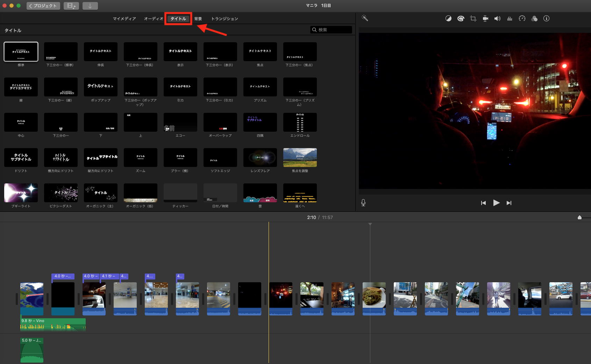Choose the 表示 title style
This screenshot has height=364, width=591.
pos(180,52)
